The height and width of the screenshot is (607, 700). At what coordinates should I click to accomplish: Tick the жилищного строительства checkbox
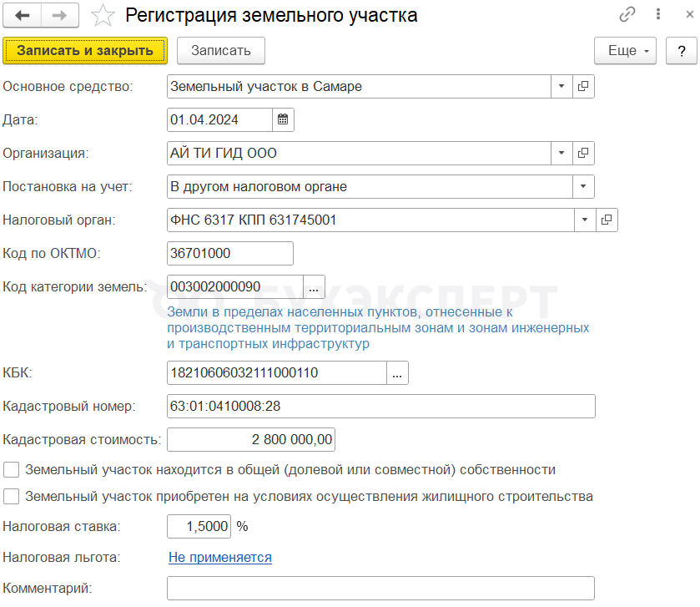(12, 497)
